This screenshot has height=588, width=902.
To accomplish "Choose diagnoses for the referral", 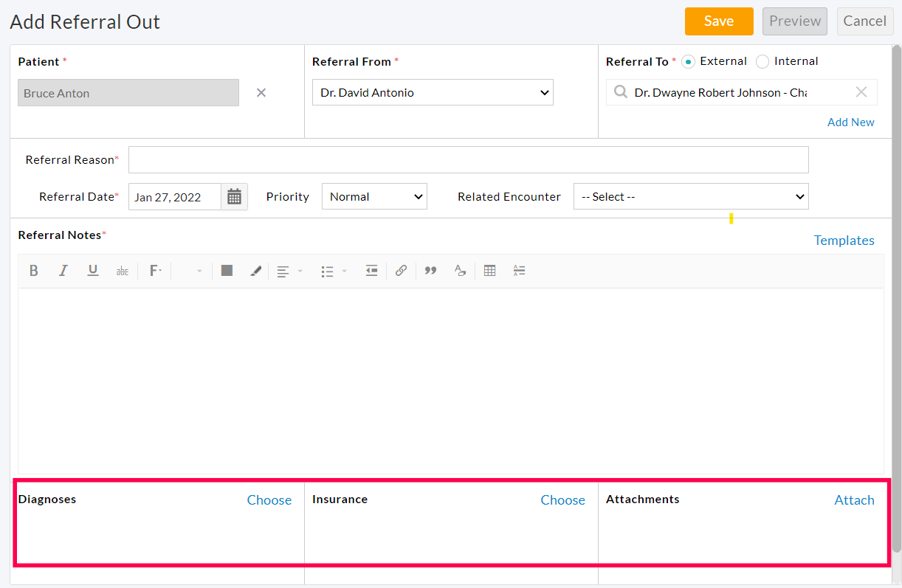I will pyautogui.click(x=269, y=499).
